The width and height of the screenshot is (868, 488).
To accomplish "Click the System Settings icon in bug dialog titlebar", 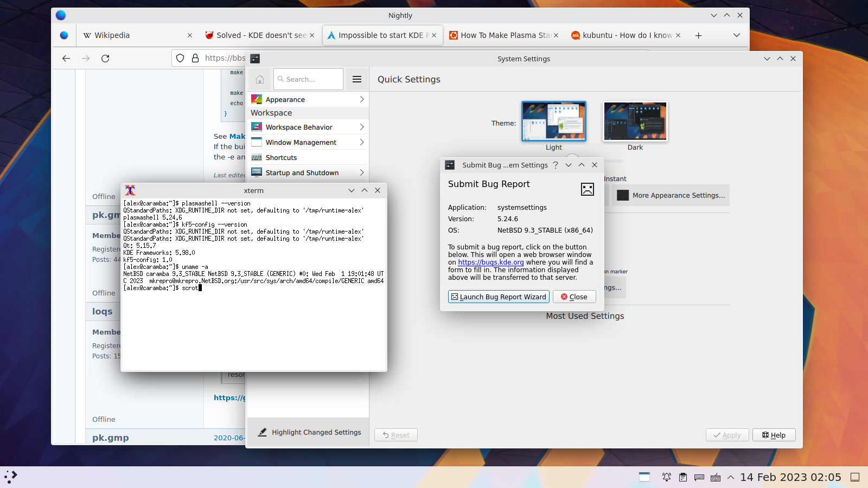I will click(450, 165).
